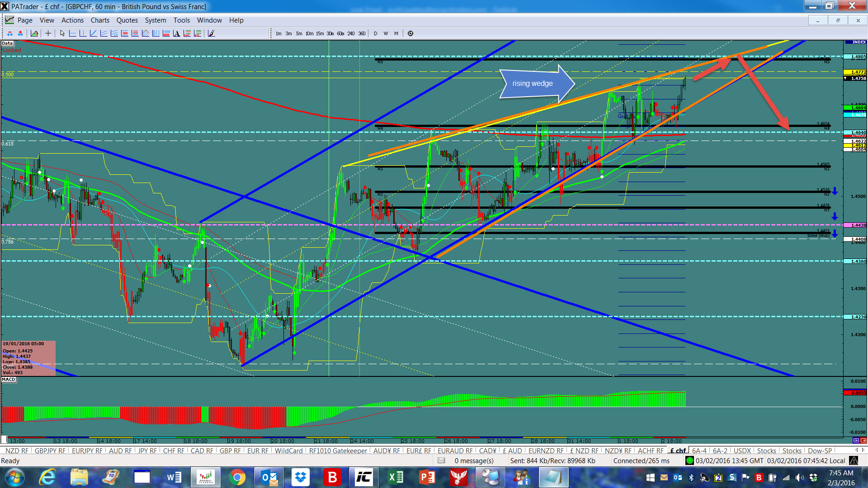Select the LR linear regression channel tool
Viewport: 868px width, 488px height.
114,33
